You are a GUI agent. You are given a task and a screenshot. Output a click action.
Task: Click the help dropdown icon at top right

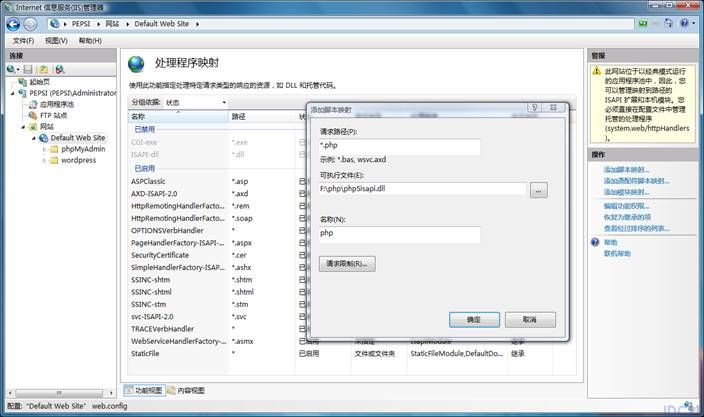[x=686, y=23]
